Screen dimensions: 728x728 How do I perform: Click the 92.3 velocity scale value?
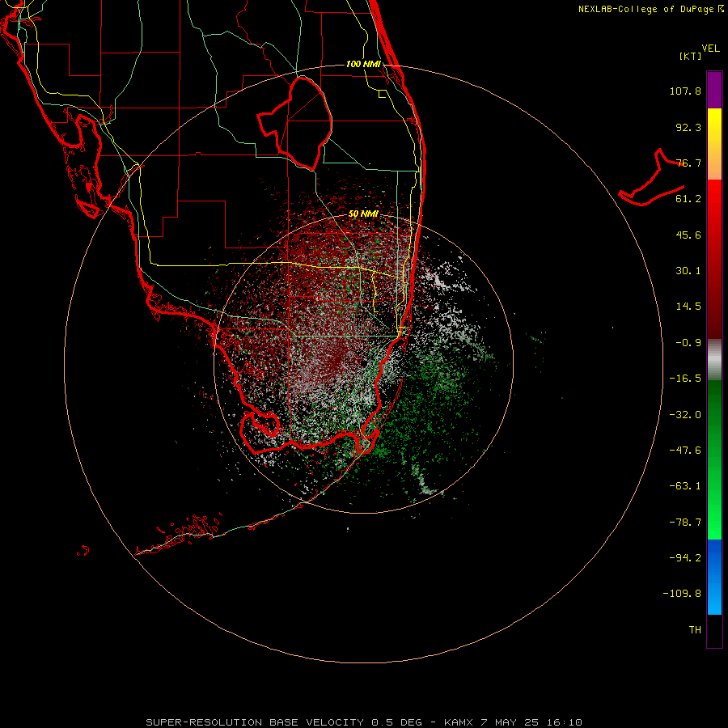pos(688,127)
